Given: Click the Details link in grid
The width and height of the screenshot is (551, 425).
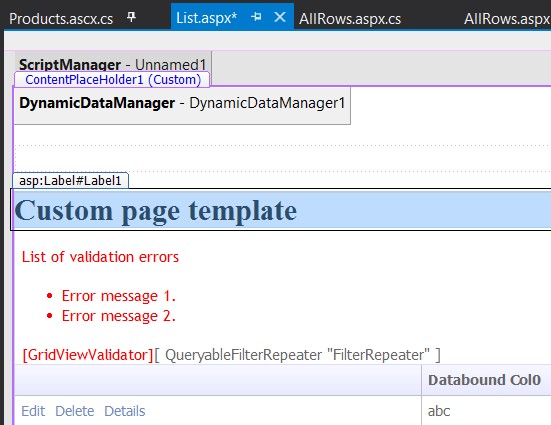Looking at the screenshot, I should [125, 411].
